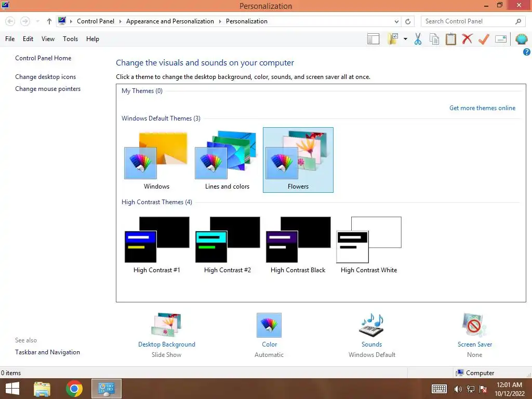Click the Properties toolbar icon
This screenshot has height=399, width=532.
tap(501, 39)
